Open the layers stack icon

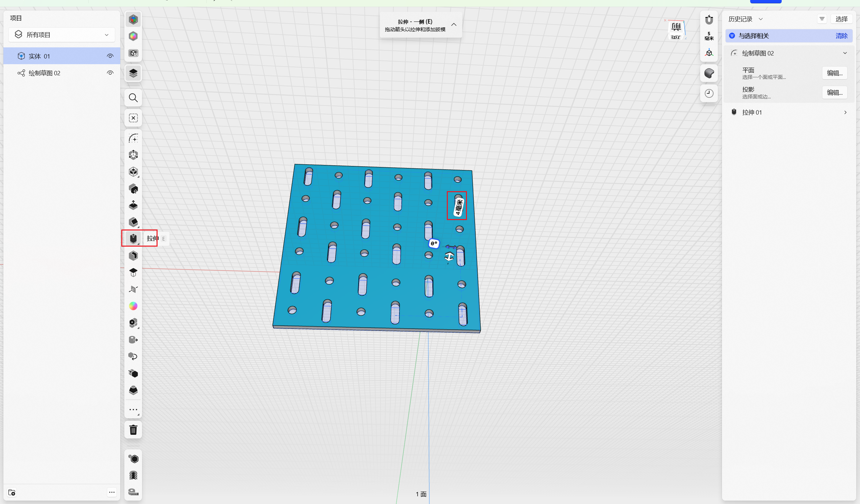133,73
